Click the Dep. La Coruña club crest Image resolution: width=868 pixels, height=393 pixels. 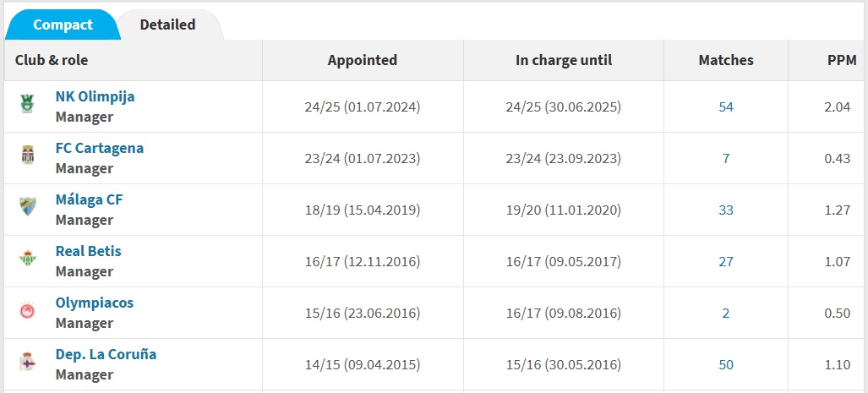tap(28, 363)
